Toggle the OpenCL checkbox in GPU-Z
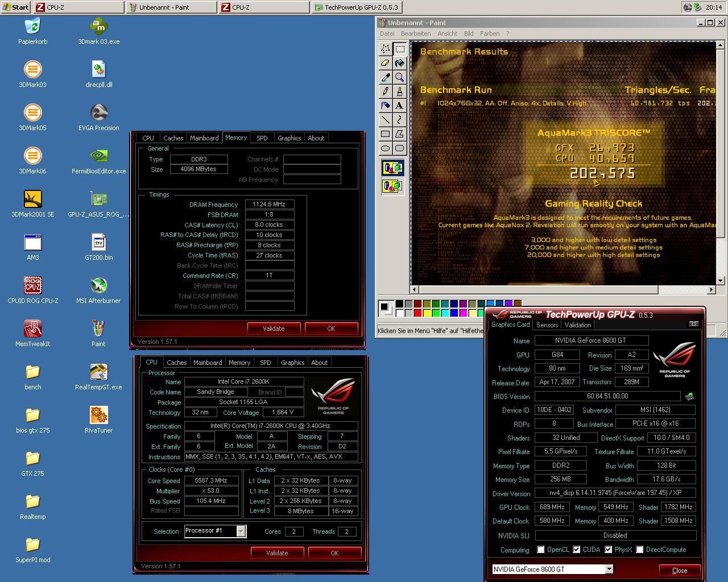 (x=541, y=550)
